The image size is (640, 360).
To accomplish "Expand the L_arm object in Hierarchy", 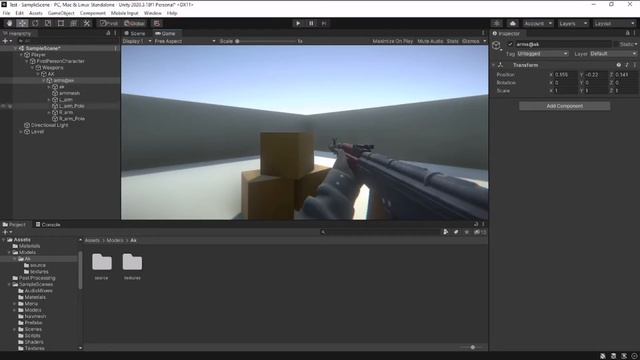I will pos(49,100).
